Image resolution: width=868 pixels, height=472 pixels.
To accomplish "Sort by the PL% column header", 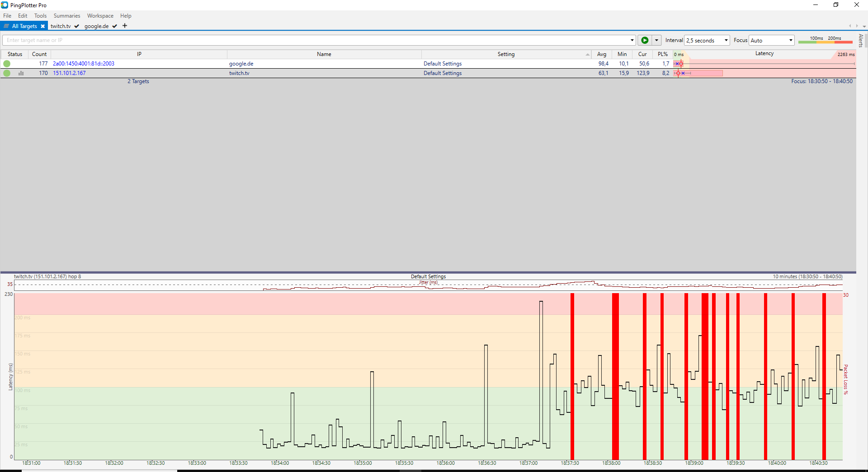I will [x=663, y=54].
